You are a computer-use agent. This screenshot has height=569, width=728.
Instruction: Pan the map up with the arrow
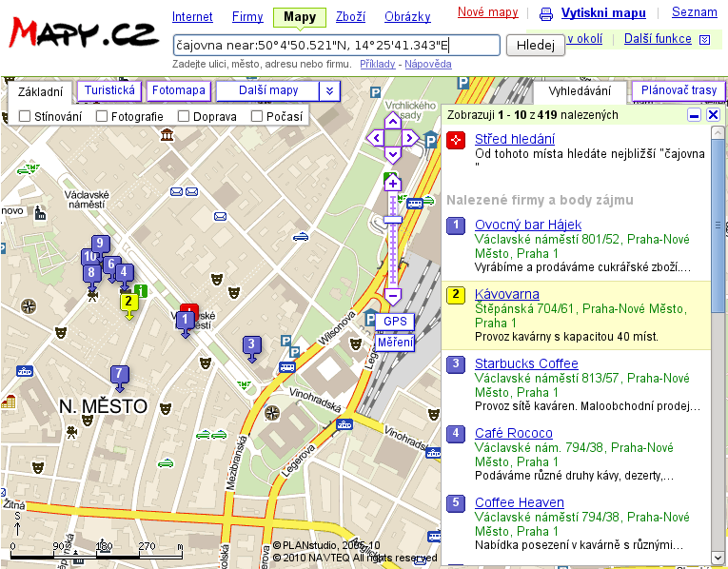coord(393,122)
